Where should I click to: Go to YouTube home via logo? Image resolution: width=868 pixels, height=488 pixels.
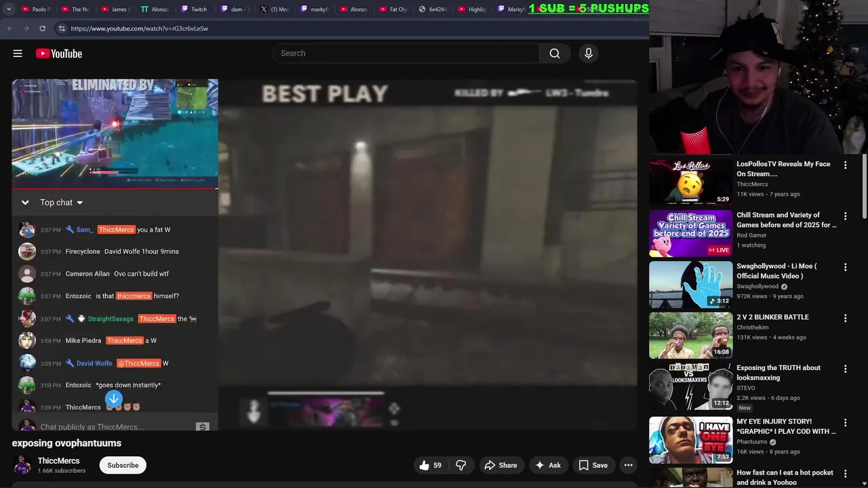tap(59, 54)
